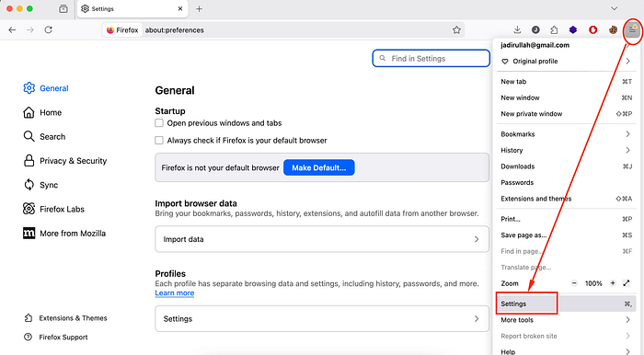Screen dimensions: 644x355
Task: Open the Firefox Labs category
Action: 53,210
